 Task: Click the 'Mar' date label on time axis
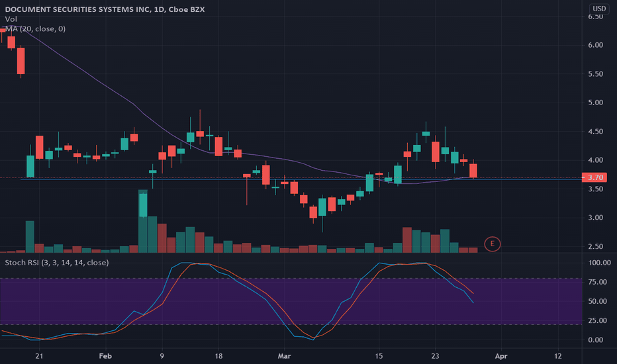[284, 356]
